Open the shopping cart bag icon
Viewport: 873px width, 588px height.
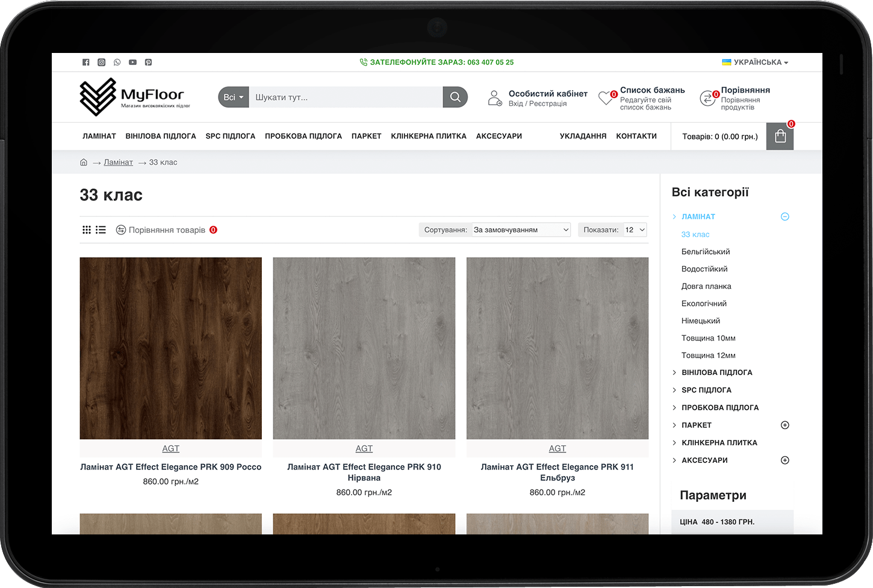tap(780, 137)
